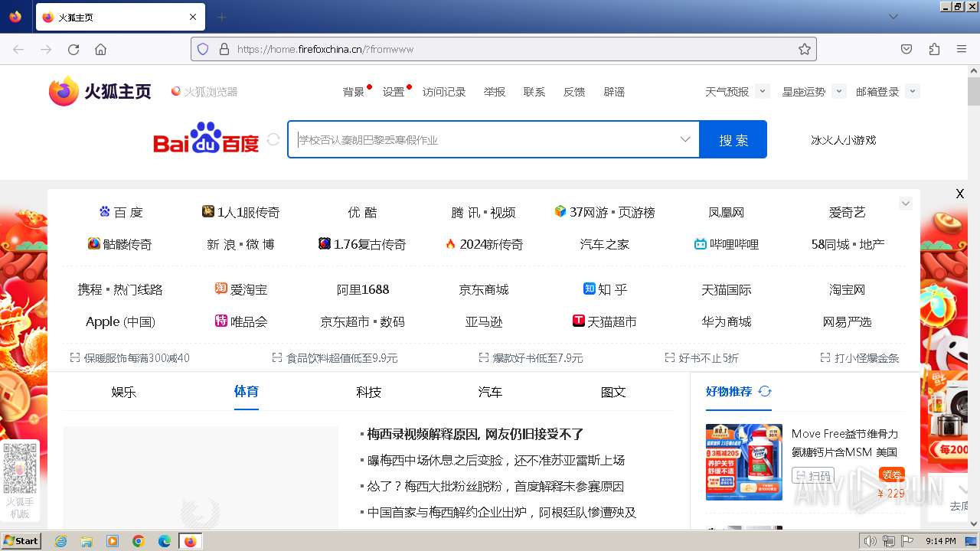Open File Explorer from the taskbar
The width and height of the screenshot is (980, 551).
pos(87,541)
